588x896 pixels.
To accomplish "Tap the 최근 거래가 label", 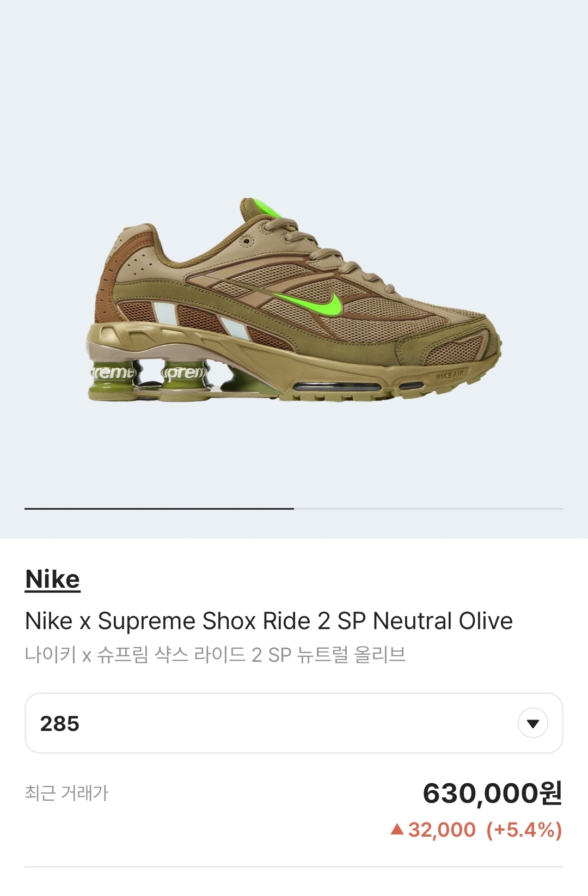I will (66, 793).
